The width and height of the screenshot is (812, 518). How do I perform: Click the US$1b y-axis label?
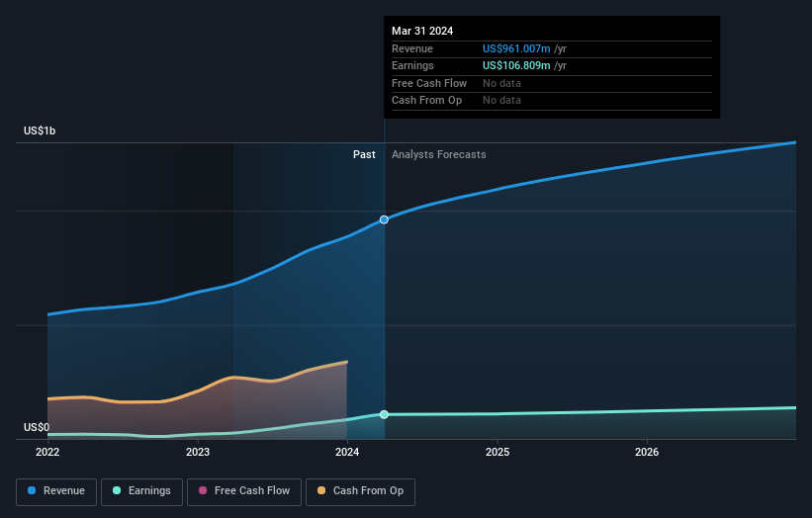click(x=40, y=130)
